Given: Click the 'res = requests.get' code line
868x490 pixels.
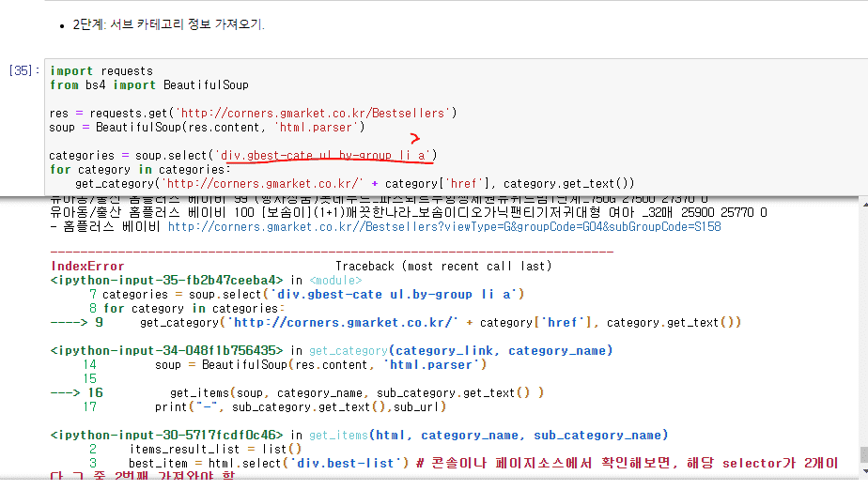Looking at the screenshot, I should (x=253, y=113).
